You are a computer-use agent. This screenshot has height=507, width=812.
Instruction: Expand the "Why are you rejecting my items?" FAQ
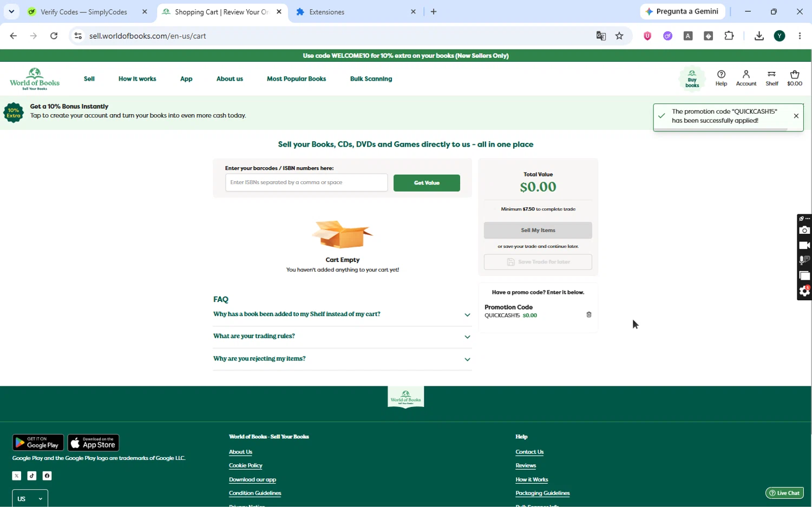[342, 359]
